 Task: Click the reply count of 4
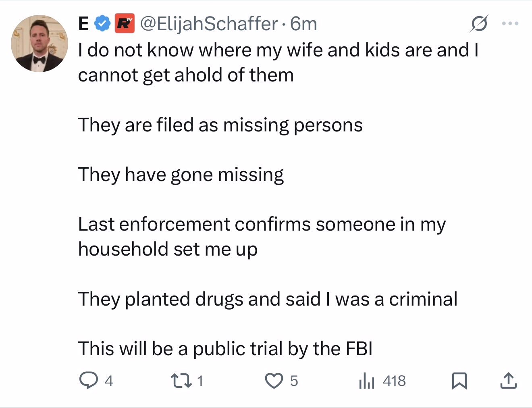click(109, 381)
